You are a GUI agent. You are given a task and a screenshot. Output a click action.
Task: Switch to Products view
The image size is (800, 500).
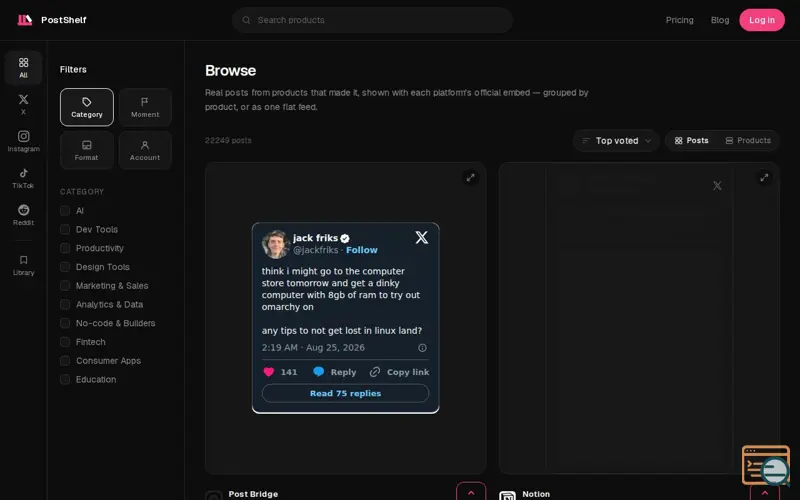748,141
